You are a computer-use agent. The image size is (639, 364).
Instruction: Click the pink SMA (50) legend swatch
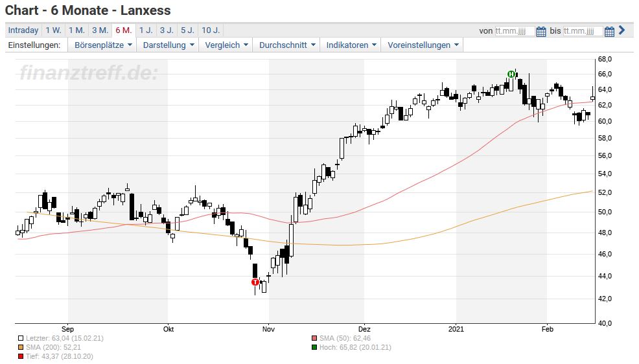click(x=314, y=338)
